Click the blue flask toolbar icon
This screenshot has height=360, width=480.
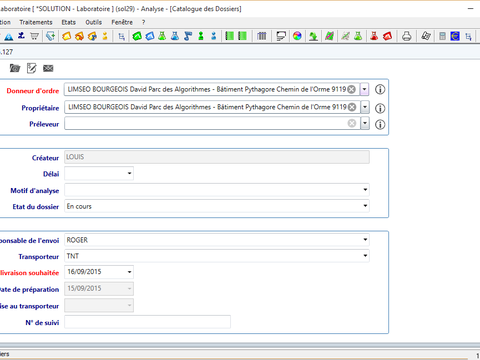175,36
